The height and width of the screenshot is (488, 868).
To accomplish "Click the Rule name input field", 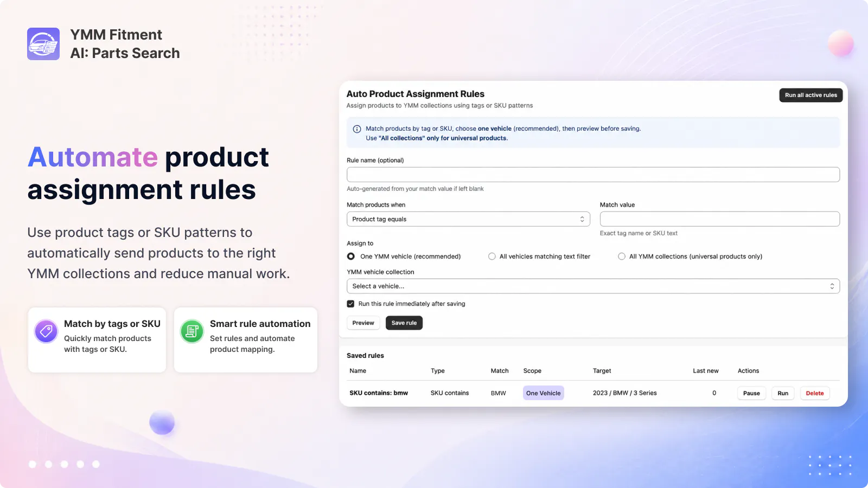I will [x=593, y=175].
